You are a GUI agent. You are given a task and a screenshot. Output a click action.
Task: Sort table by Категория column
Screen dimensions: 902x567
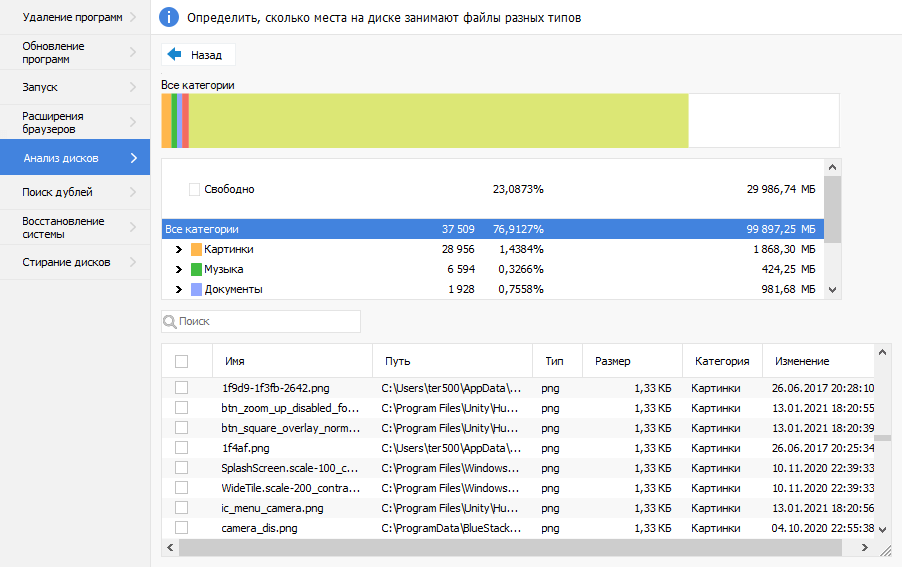tap(722, 361)
